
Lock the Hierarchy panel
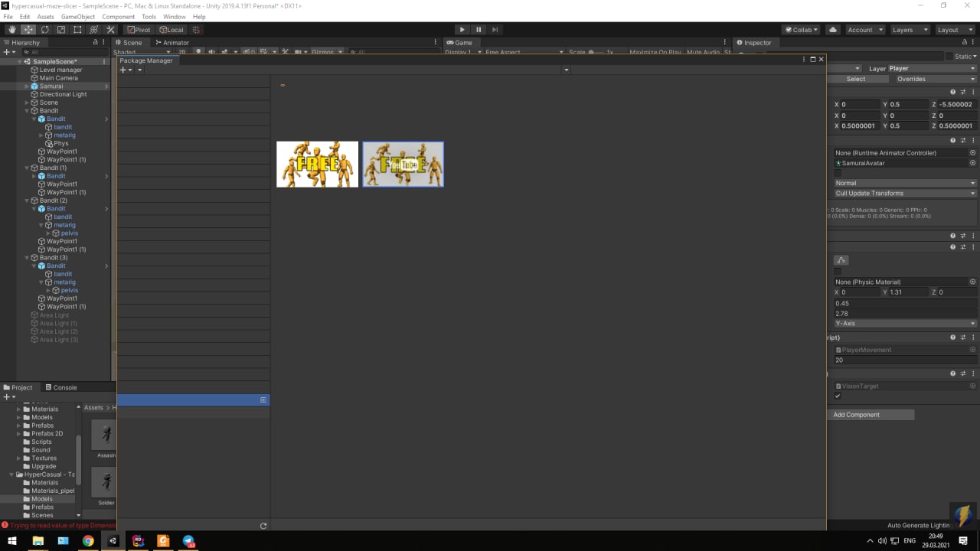[x=96, y=42]
